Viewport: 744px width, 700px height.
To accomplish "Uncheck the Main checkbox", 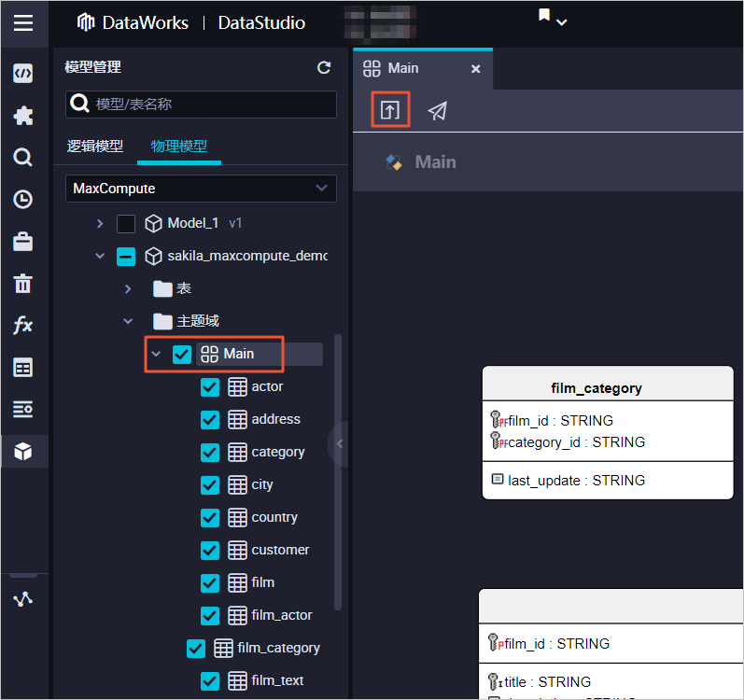I will (182, 354).
